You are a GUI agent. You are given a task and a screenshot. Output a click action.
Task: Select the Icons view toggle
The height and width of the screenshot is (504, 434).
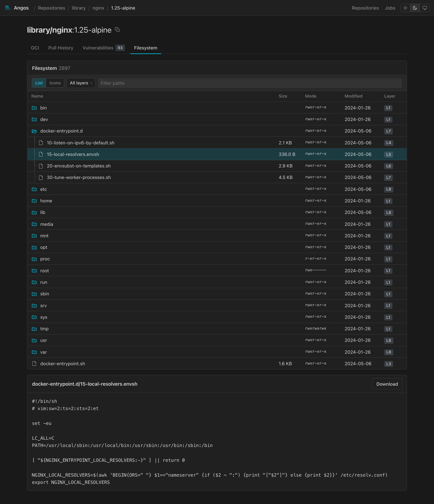[55, 83]
